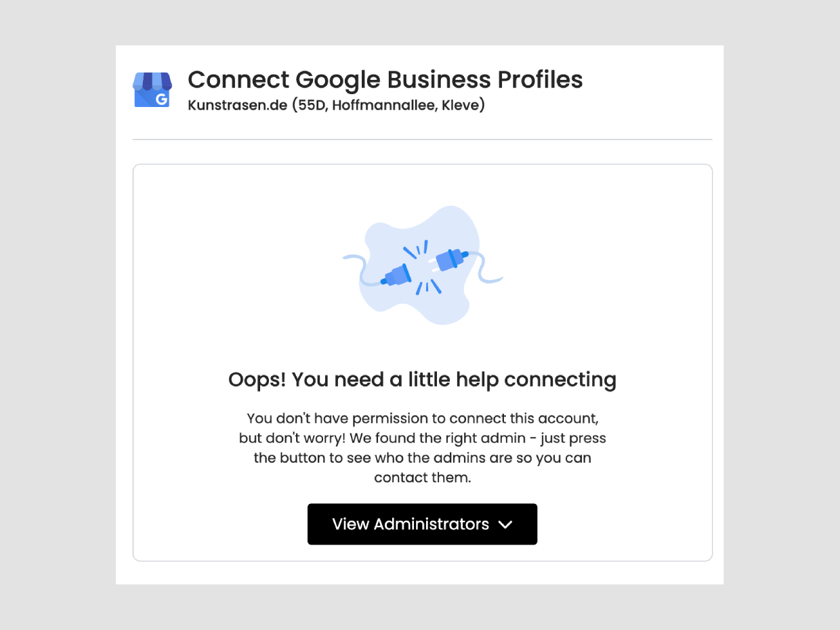Click the right cable squiggle of the illustration
840x630 pixels.
(489, 268)
